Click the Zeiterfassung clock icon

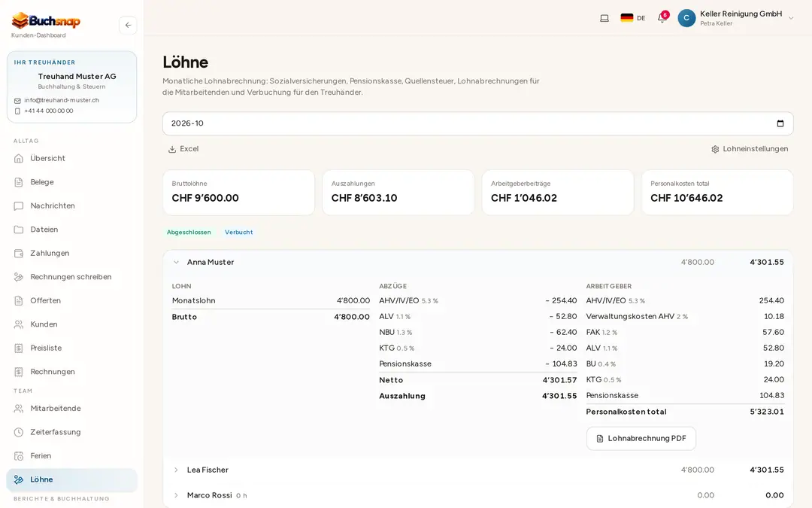point(19,432)
